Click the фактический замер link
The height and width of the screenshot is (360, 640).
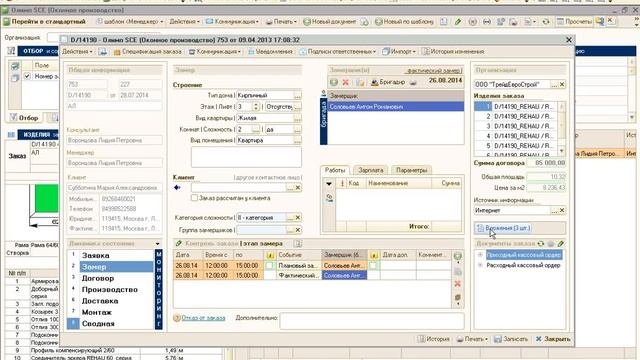click(433, 71)
